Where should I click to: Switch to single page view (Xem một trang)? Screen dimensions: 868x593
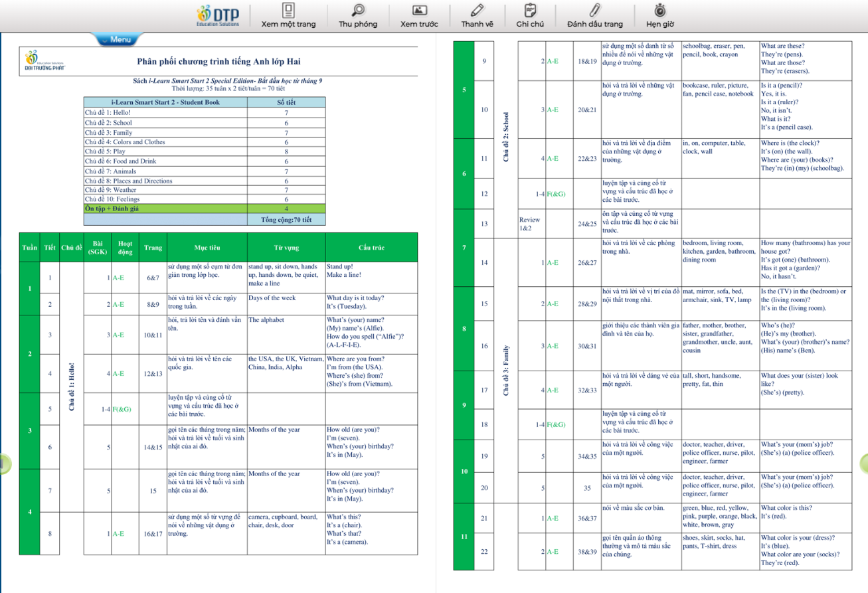[x=288, y=16]
